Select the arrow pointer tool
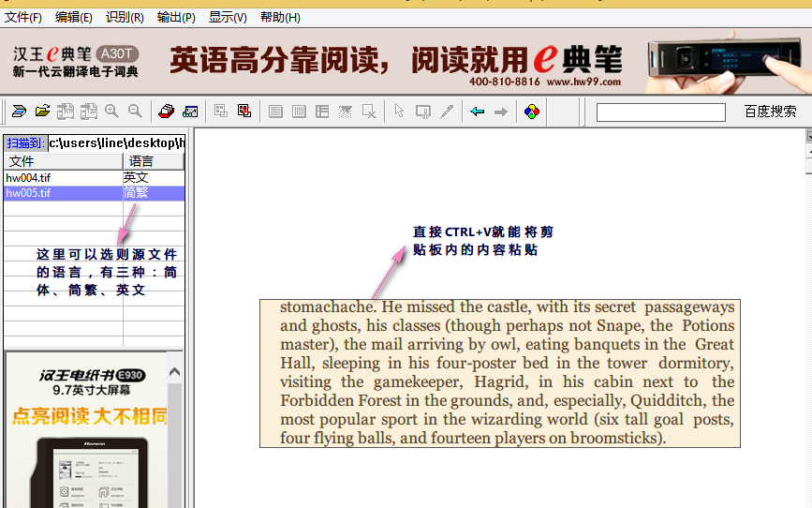Viewport: 812px width, 508px height. [399, 112]
